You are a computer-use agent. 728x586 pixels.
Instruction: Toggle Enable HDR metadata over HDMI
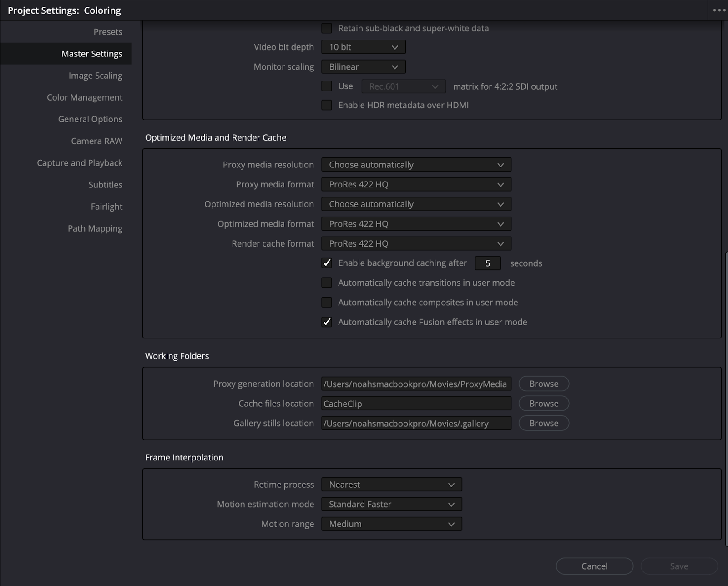[327, 105]
